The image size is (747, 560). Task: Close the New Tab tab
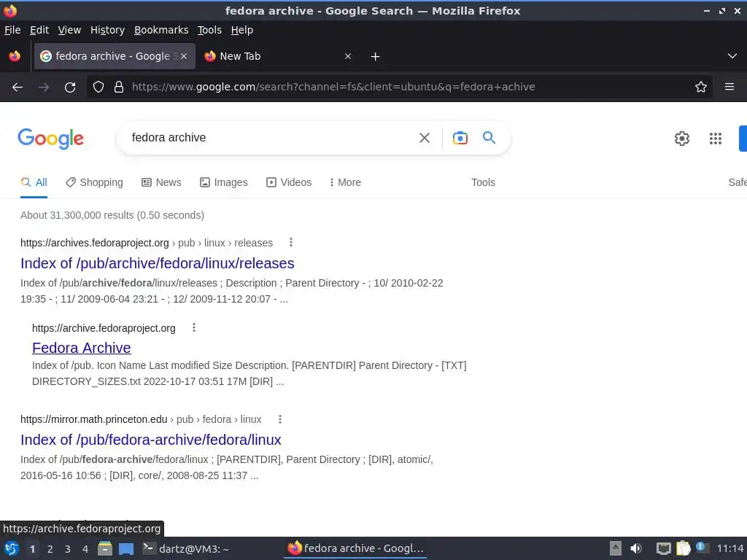coord(348,56)
